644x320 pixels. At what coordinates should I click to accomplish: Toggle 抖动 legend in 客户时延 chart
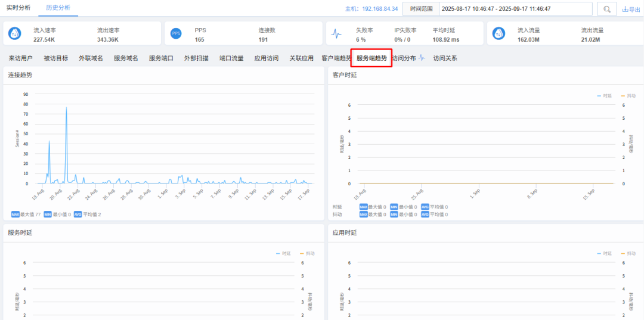click(x=628, y=95)
